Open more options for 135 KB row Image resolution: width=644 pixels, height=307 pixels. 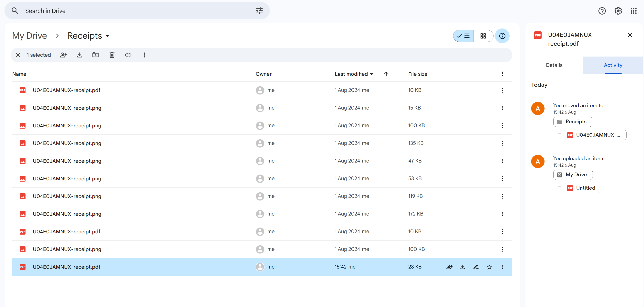[x=502, y=143]
